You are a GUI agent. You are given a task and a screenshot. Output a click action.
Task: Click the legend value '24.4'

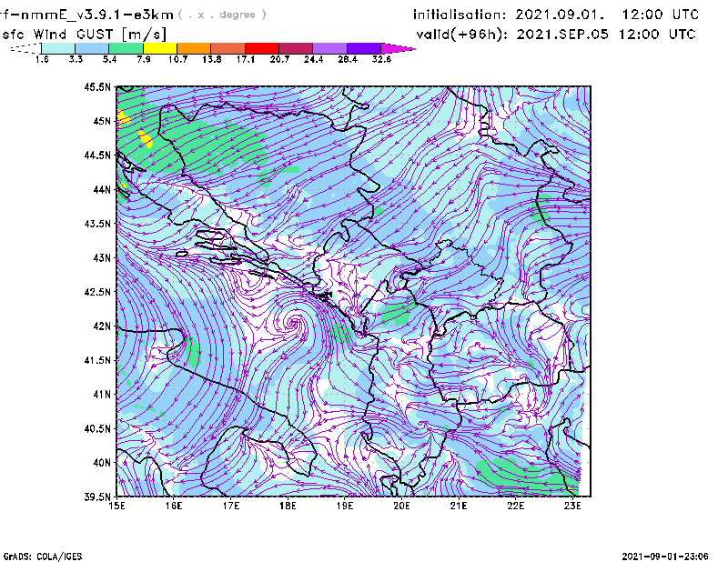coord(313,59)
